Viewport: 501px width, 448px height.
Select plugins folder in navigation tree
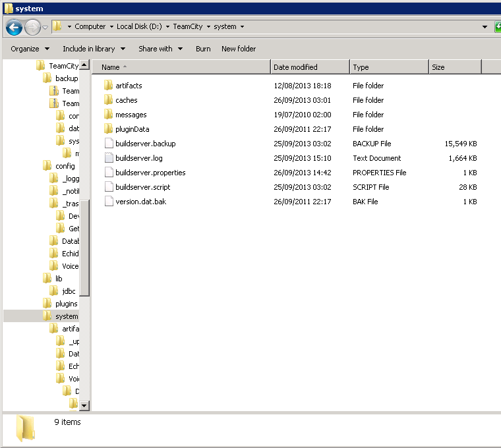click(x=67, y=304)
